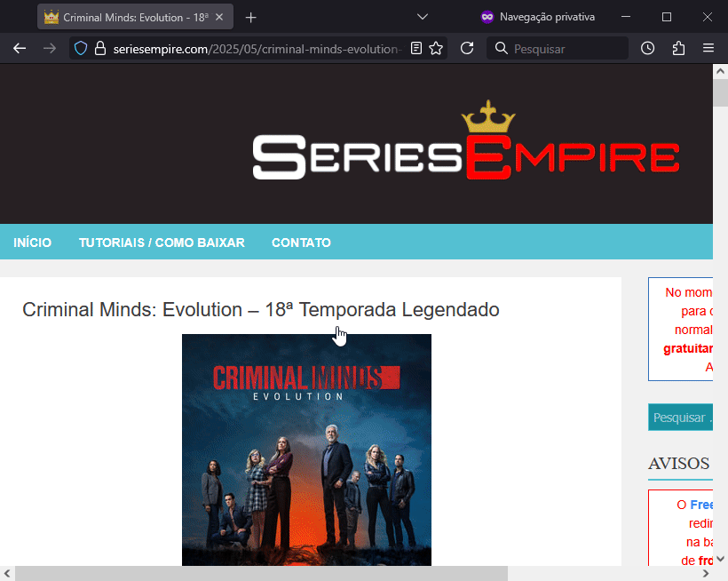Open the CONTATO menu item
Screen dimensions: 728x581
[301, 243]
